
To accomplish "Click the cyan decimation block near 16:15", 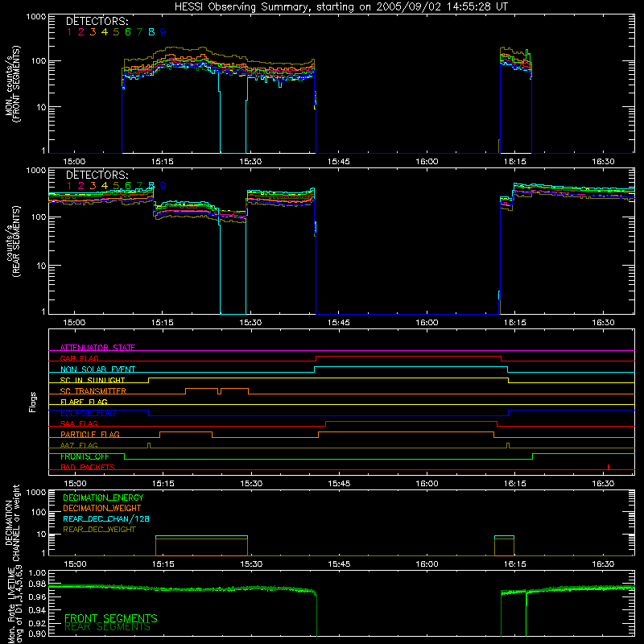I will tap(505, 536).
